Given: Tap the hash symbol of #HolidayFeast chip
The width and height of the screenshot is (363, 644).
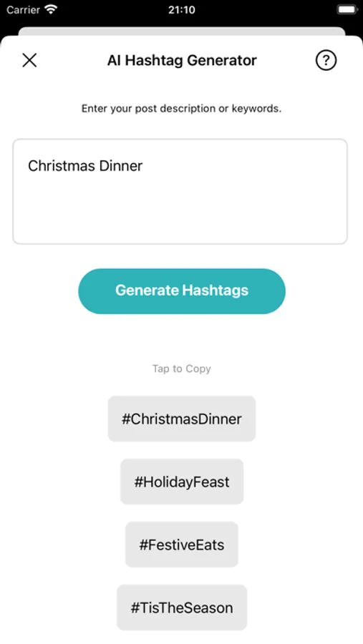Looking at the screenshot, I should coord(138,482).
